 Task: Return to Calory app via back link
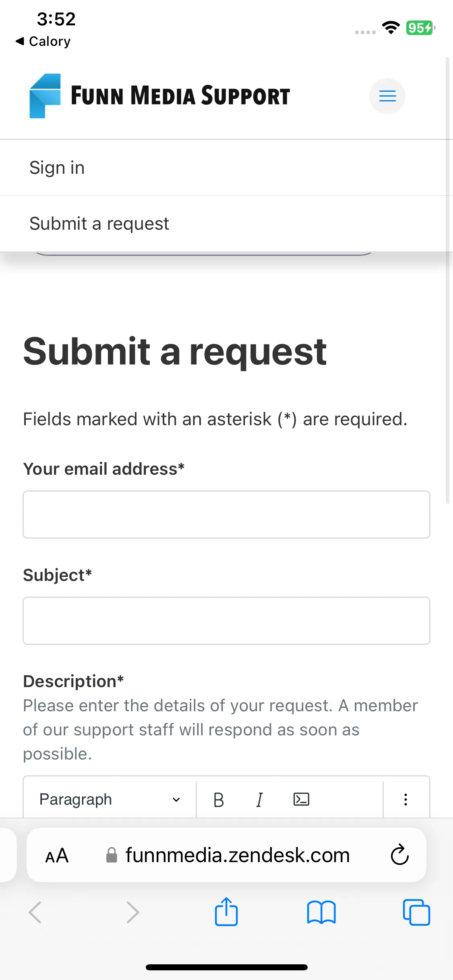click(x=43, y=41)
